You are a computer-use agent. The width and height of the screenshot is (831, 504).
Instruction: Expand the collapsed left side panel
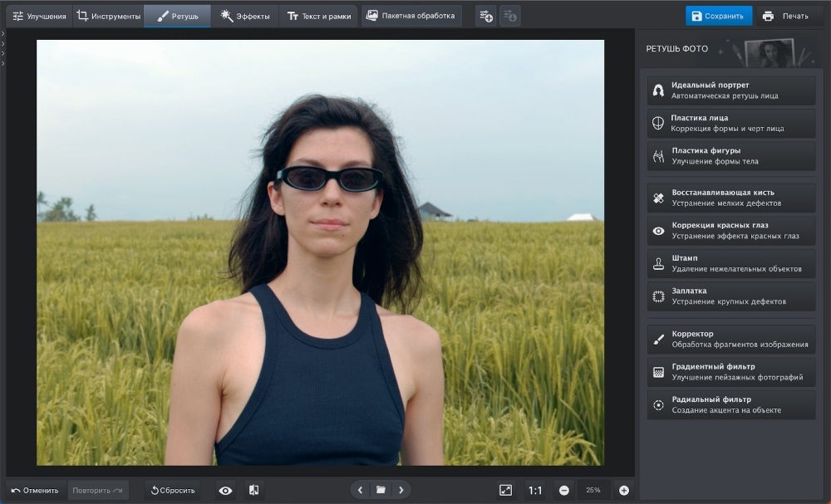point(3,50)
